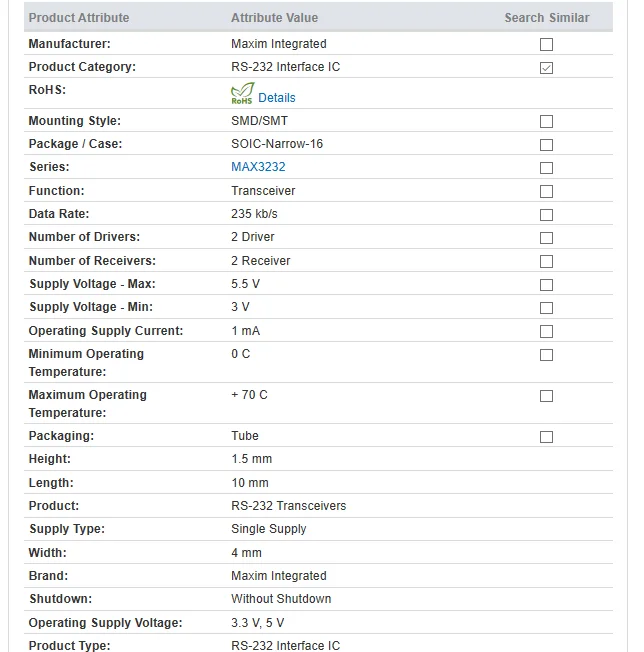This screenshot has width=644, height=652.
Task: Select the '1.5 mm' height value
Action: (252, 459)
